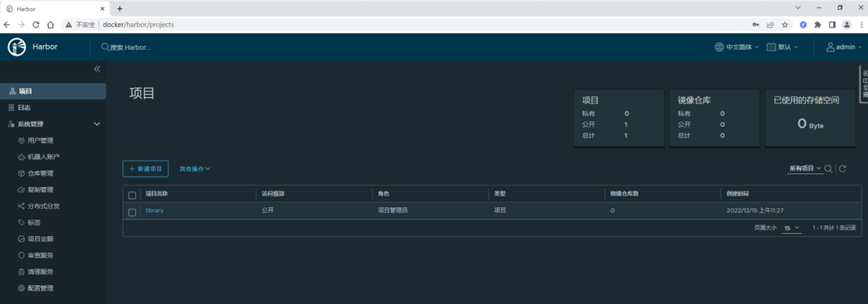
Task: Change page size dropdown showing 15
Action: (x=792, y=227)
